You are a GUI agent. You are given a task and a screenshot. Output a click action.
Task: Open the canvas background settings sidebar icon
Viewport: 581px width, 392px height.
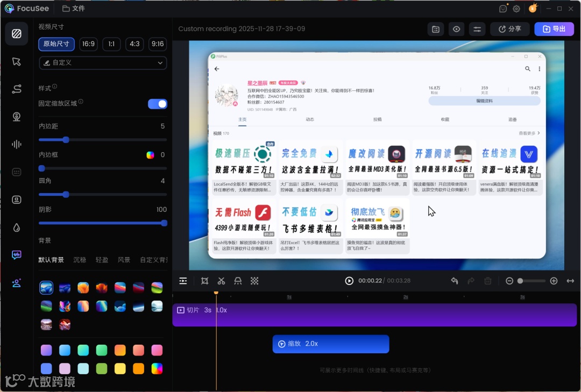[x=17, y=34]
